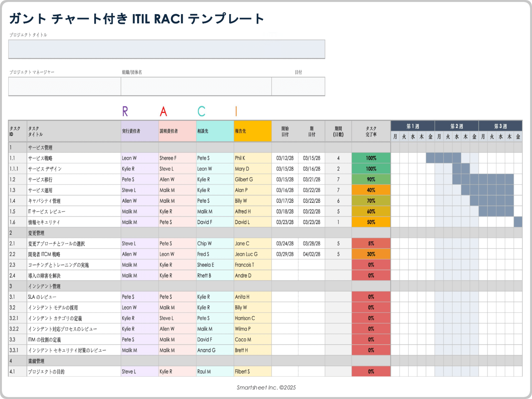Select the 60% completion cell
This screenshot has height=399, width=532.
[371, 211]
